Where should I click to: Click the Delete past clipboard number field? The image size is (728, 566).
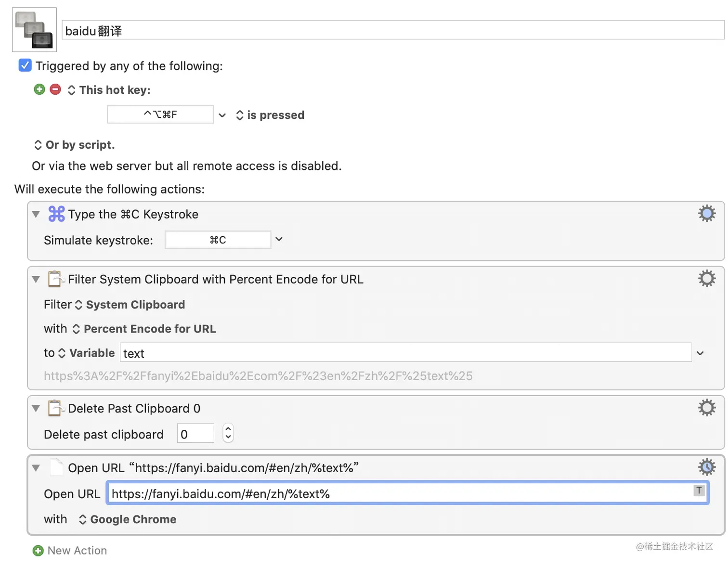[195, 434]
